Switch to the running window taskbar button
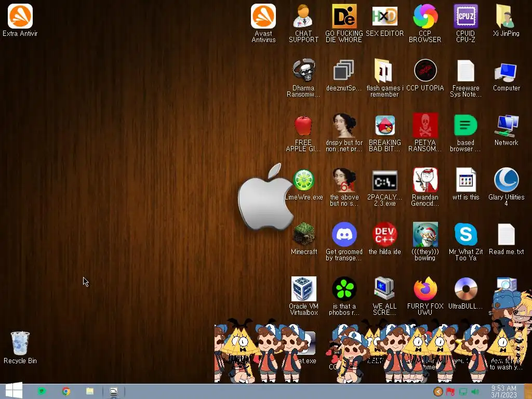532x399 pixels. coord(114,392)
